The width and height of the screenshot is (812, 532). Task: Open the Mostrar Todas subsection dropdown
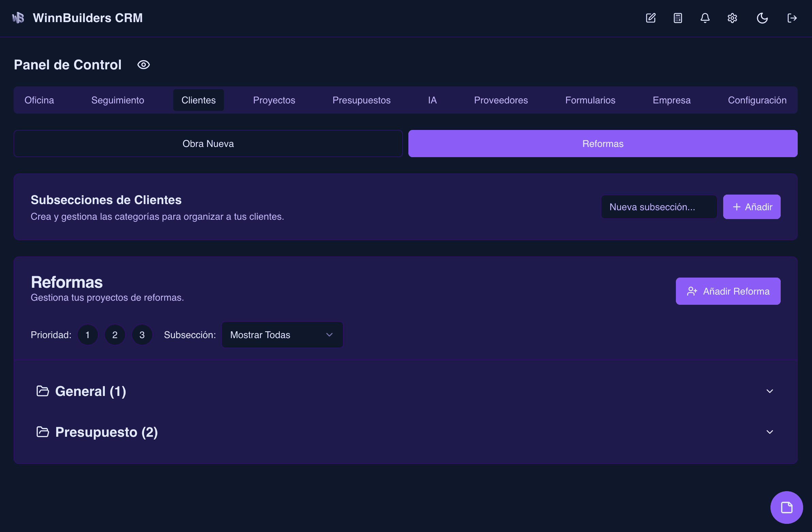tap(282, 335)
